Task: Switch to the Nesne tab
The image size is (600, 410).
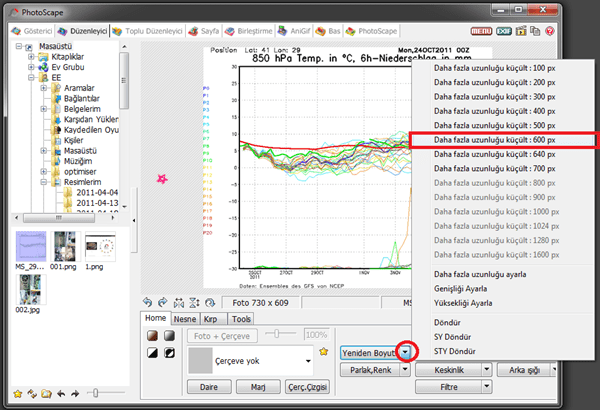Action: pos(184,319)
